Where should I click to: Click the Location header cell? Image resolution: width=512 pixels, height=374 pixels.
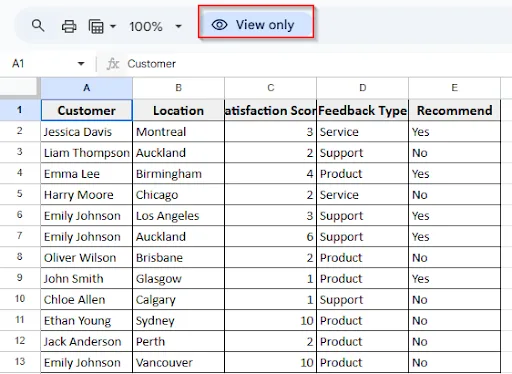point(179,110)
